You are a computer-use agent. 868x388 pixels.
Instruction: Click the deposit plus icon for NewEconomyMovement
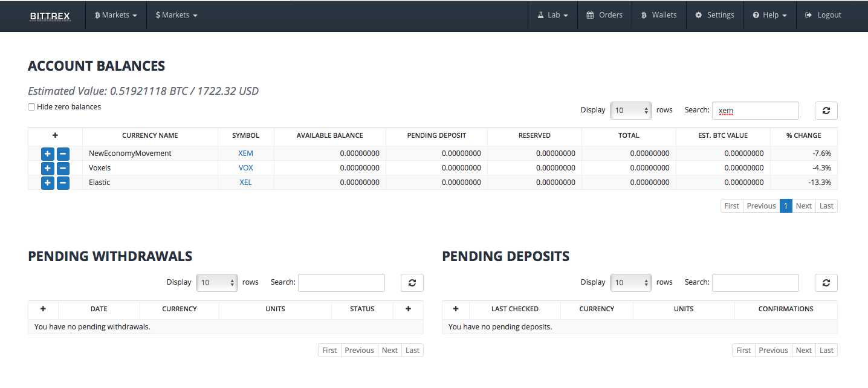[x=48, y=154]
